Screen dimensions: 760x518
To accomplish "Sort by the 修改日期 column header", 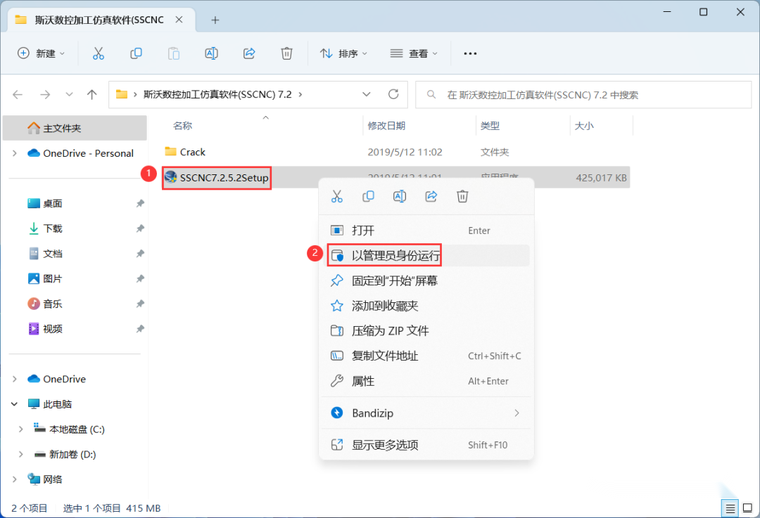I will (386, 126).
